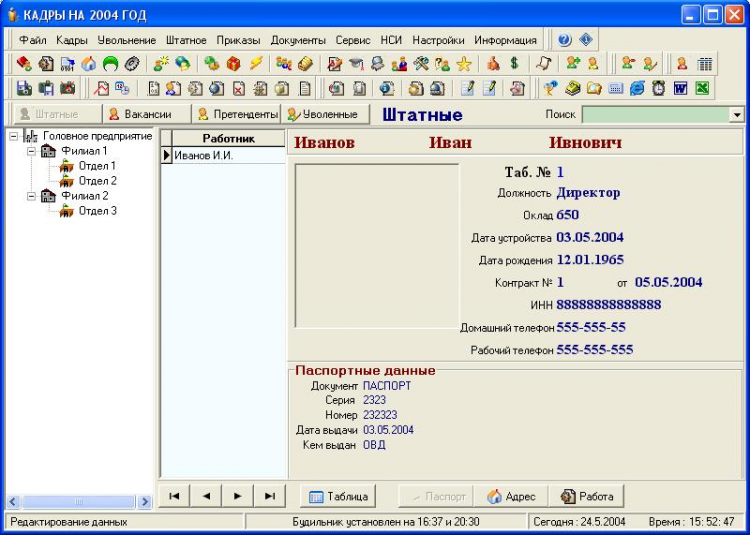Open Internet Explorer from the toolbar

click(637, 88)
